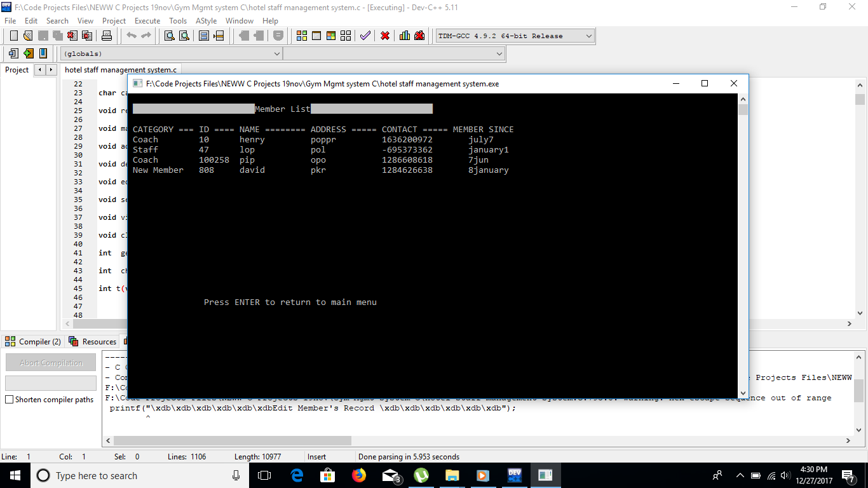
Task: Switch to the Resources tab
Action: tap(93, 341)
